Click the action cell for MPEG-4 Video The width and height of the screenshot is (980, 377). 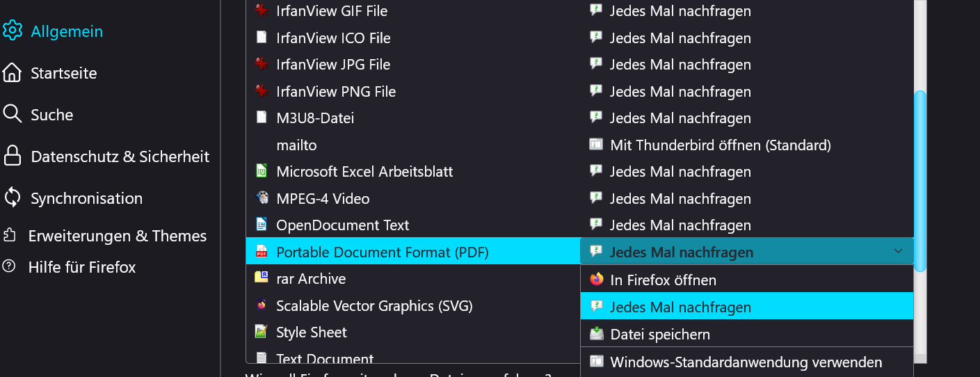click(x=680, y=199)
